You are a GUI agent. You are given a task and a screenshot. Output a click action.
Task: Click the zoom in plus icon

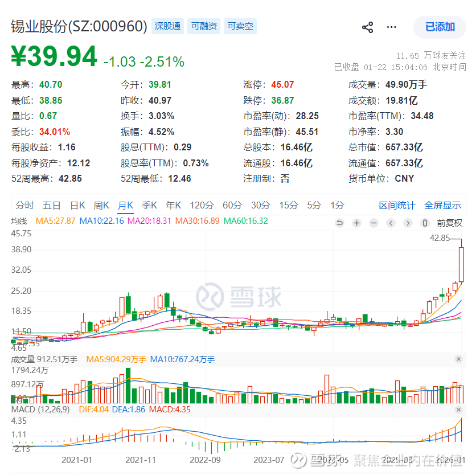(356, 223)
